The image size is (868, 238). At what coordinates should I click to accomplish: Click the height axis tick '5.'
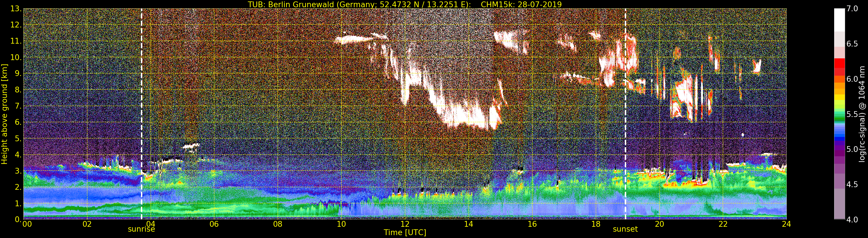(18, 138)
